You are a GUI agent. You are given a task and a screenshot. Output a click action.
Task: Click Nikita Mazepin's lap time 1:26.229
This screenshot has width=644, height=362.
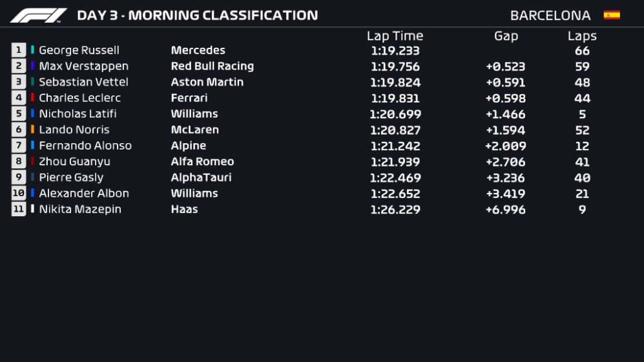coord(395,209)
